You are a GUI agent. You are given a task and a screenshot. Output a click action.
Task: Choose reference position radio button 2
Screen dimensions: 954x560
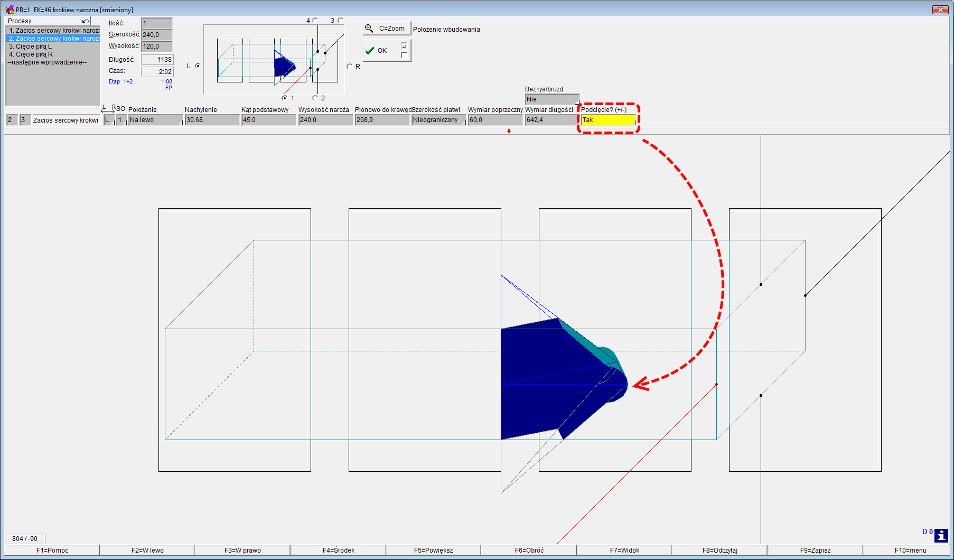click(x=315, y=98)
